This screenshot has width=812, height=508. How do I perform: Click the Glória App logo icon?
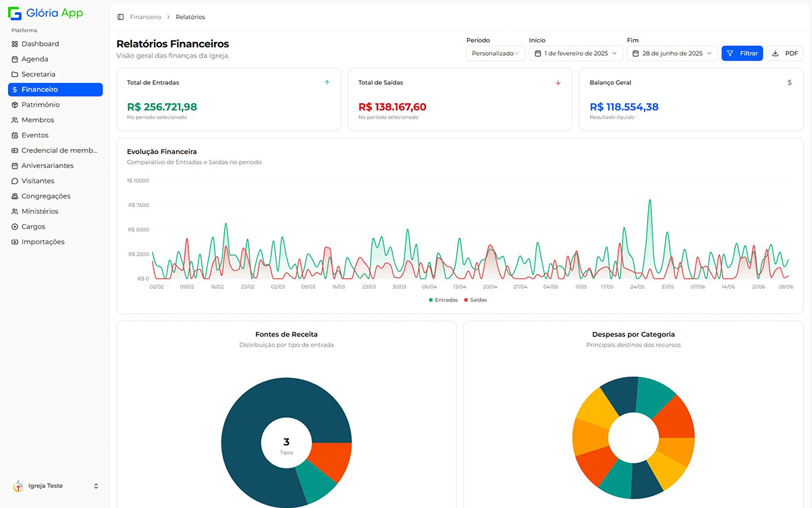tap(15, 13)
